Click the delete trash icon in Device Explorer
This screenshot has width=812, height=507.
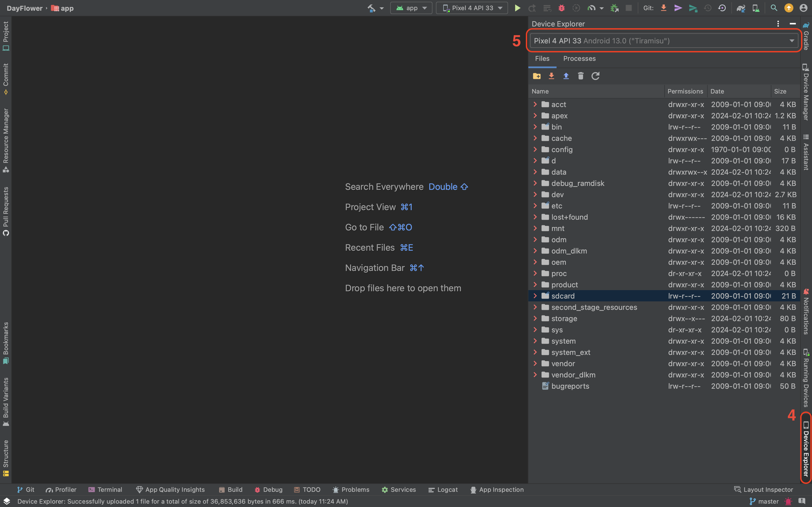(x=581, y=76)
